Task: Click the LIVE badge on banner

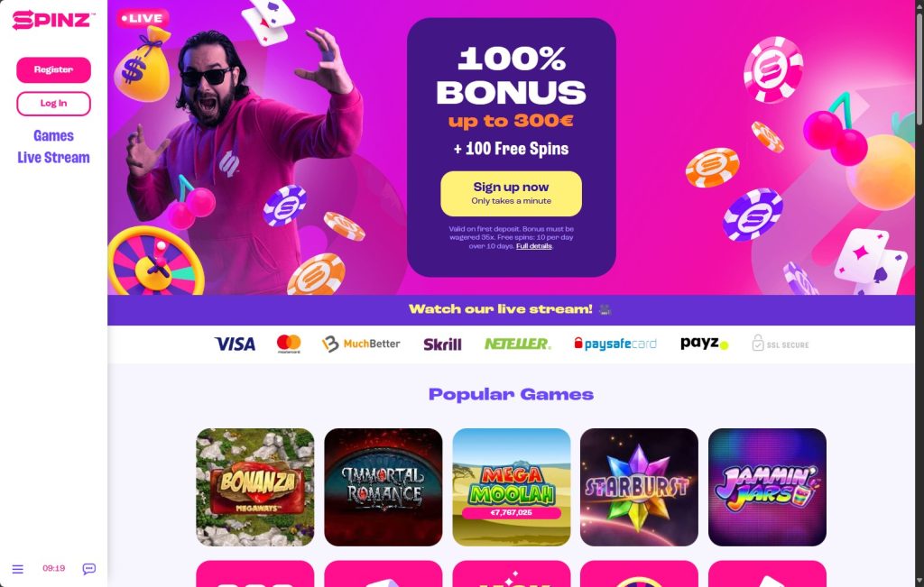Action: click(x=143, y=18)
